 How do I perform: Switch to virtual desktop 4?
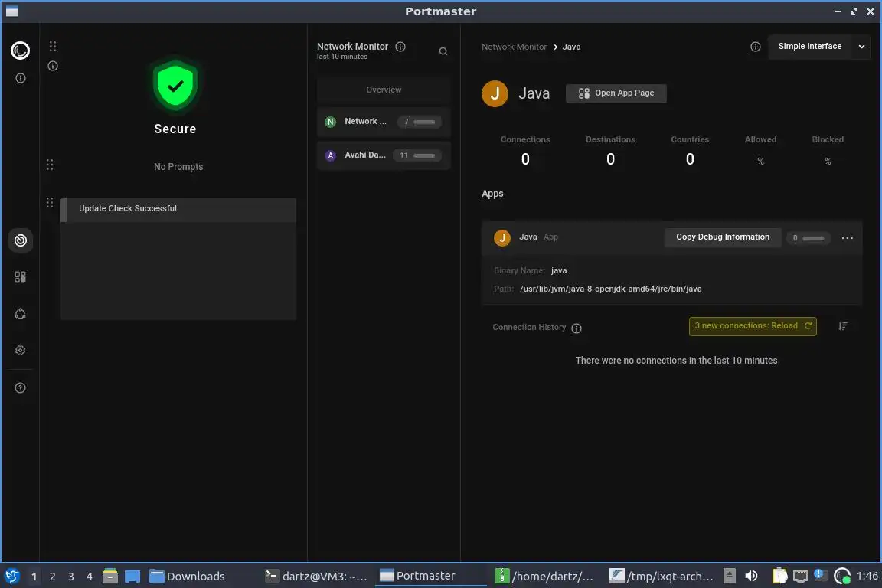(x=89, y=577)
